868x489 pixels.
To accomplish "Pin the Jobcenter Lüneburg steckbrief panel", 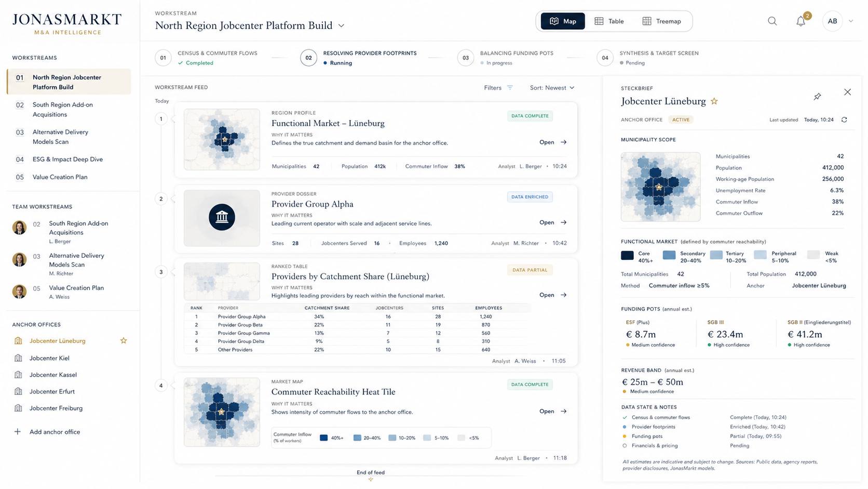I will point(817,97).
